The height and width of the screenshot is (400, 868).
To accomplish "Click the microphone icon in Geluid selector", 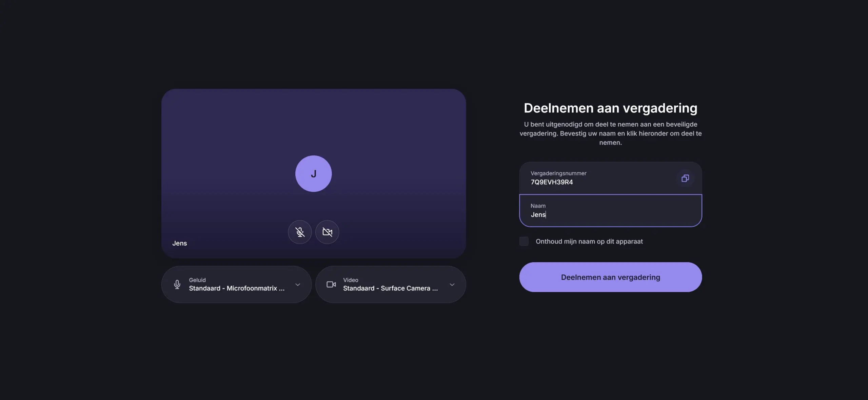I will click(x=177, y=285).
